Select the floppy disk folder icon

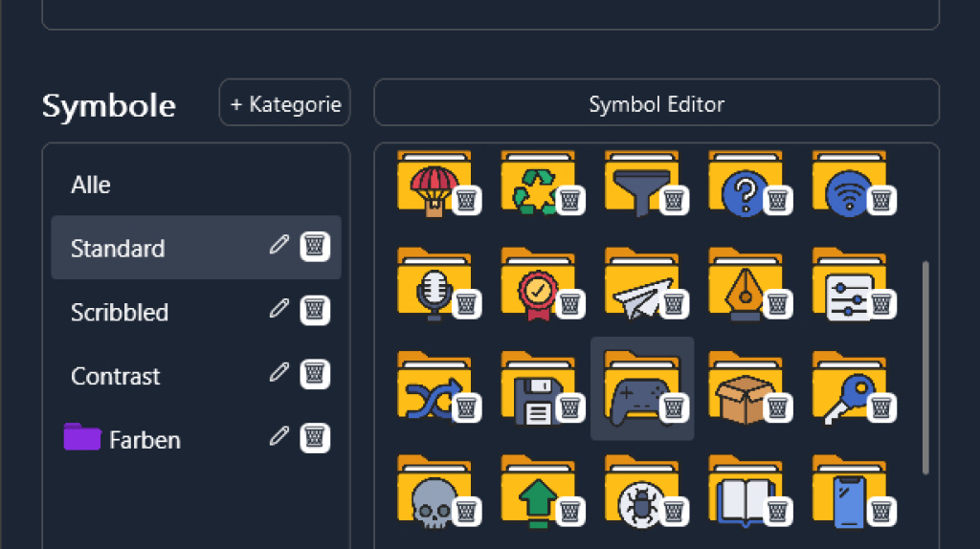[x=529, y=388]
